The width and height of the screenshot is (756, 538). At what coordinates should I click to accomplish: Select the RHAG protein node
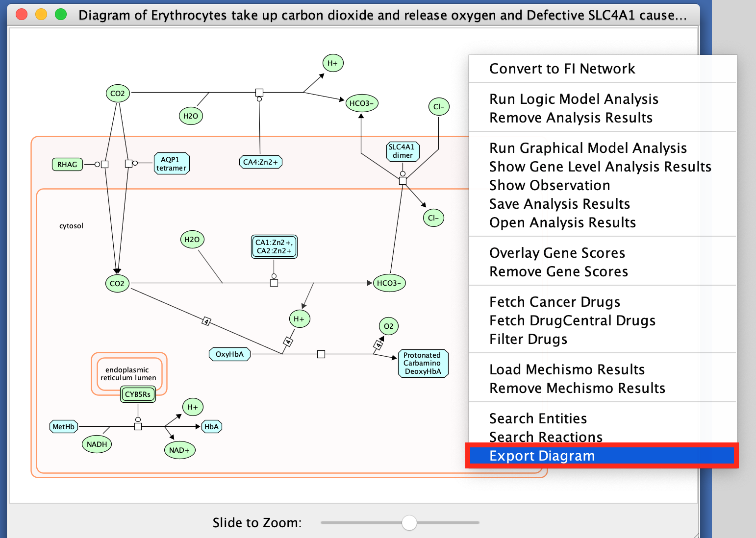[67, 165]
